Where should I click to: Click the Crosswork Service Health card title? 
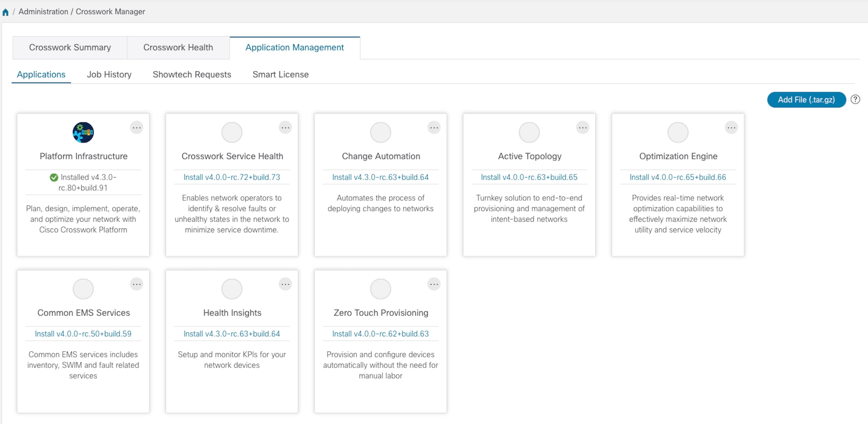[x=232, y=156]
